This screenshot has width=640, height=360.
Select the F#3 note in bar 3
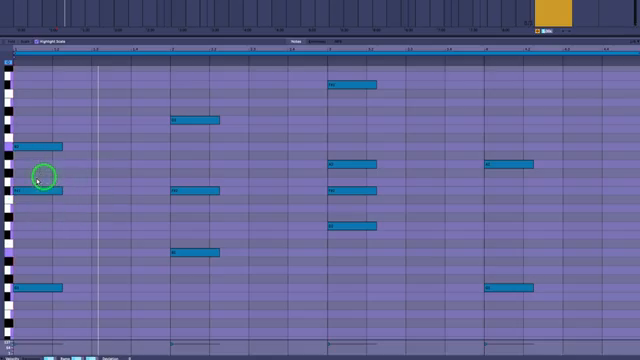point(352,85)
